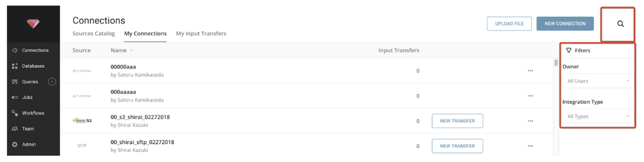Viewport: 644px width, 162px height.
Task: Click the Upload File button
Action: (509, 24)
